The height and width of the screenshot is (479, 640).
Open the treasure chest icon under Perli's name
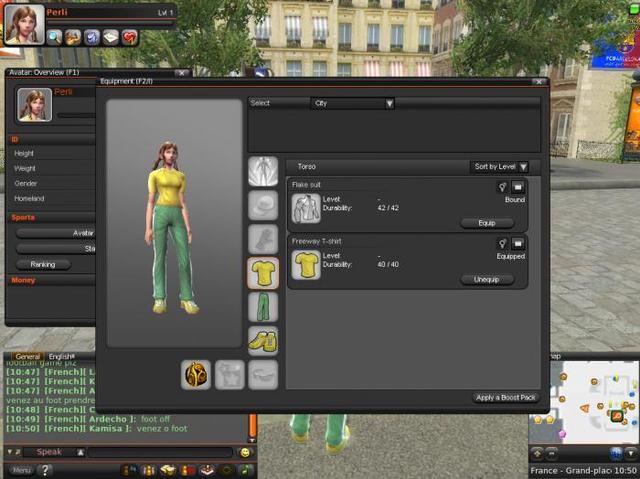pyautogui.click(x=73, y=37)
